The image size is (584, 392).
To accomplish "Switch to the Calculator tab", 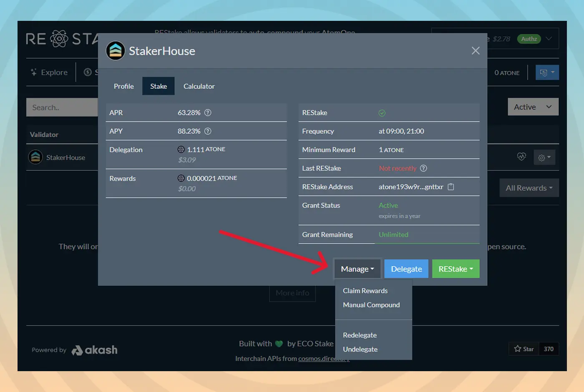I will pyautogui.click(x=199, y=86).
